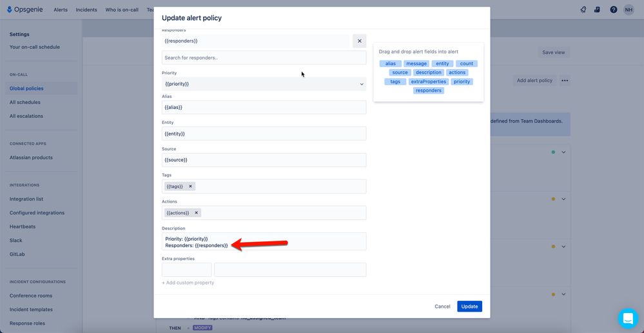The height and width of the screenshot is (333, 644).
Task: Click the Alias input field
Action: pos(264,107)
